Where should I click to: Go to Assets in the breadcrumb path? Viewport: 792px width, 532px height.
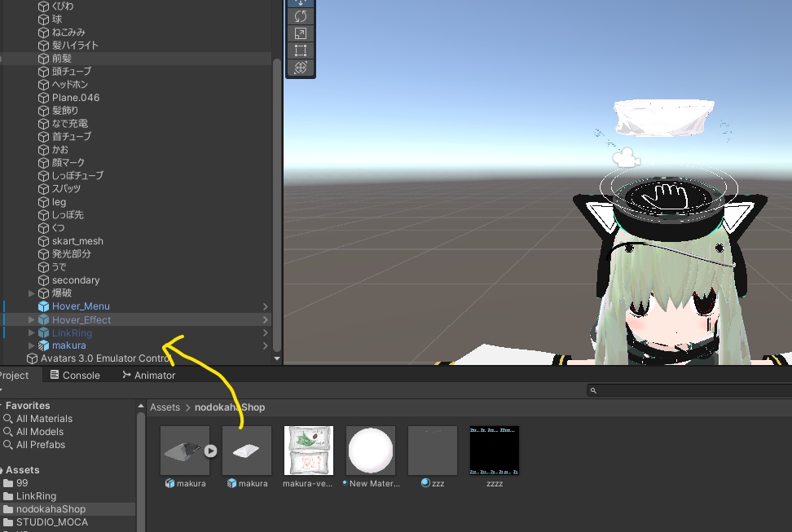click(x=165, y=407)
